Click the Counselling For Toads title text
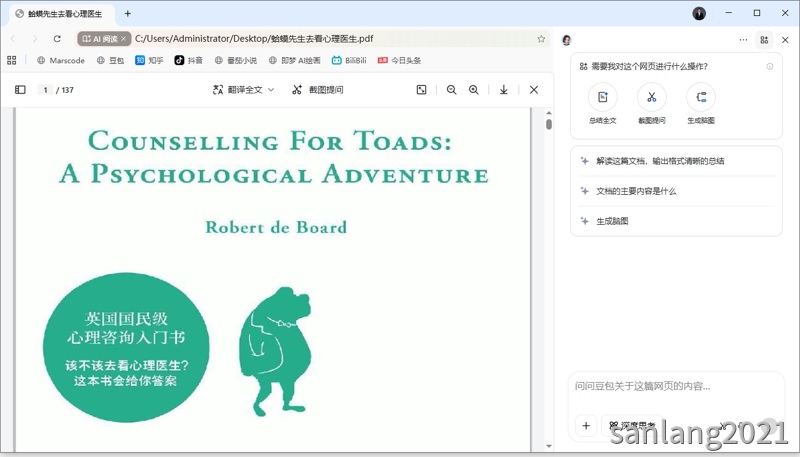Image resolution: width=800 pixels, height=457 pixels. [x=270, y=141]
